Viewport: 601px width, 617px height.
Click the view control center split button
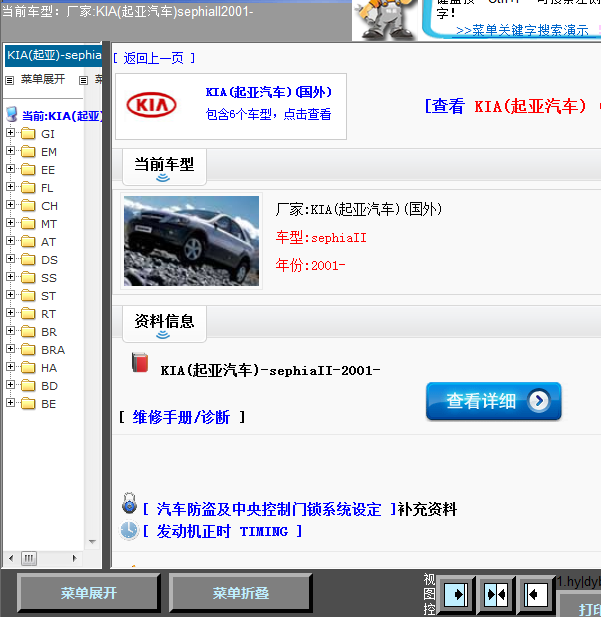(x=496, y=594)
